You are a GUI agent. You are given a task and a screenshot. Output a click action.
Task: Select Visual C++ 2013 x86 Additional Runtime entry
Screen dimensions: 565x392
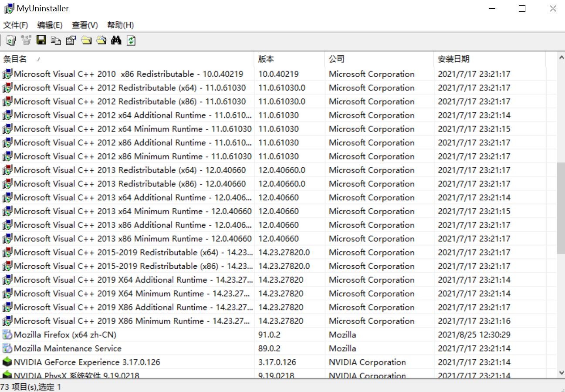(x=133, y=225)
